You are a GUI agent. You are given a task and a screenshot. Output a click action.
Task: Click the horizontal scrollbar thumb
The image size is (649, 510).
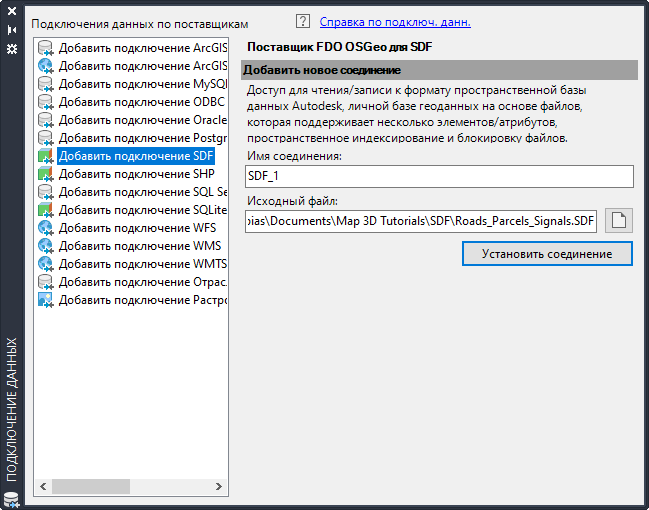click(x=91, y=486)
